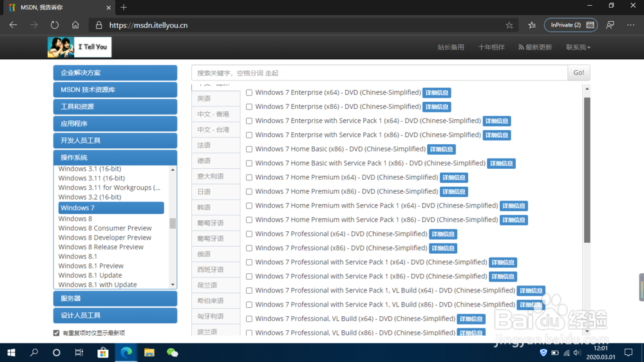The width and height of the screenshot is (644, 362).
Task: Select the 中文 - 台湾 language tab
Action: click(x=216, y=130)
